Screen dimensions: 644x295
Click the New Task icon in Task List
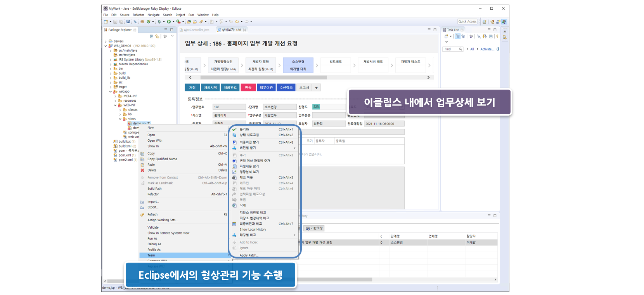point(446,36)
